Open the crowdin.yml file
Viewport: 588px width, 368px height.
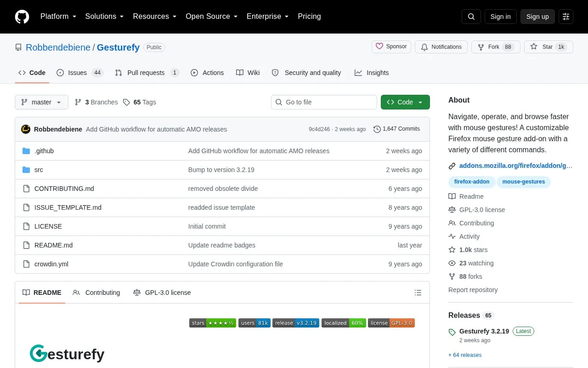click(x=51, y=264)
